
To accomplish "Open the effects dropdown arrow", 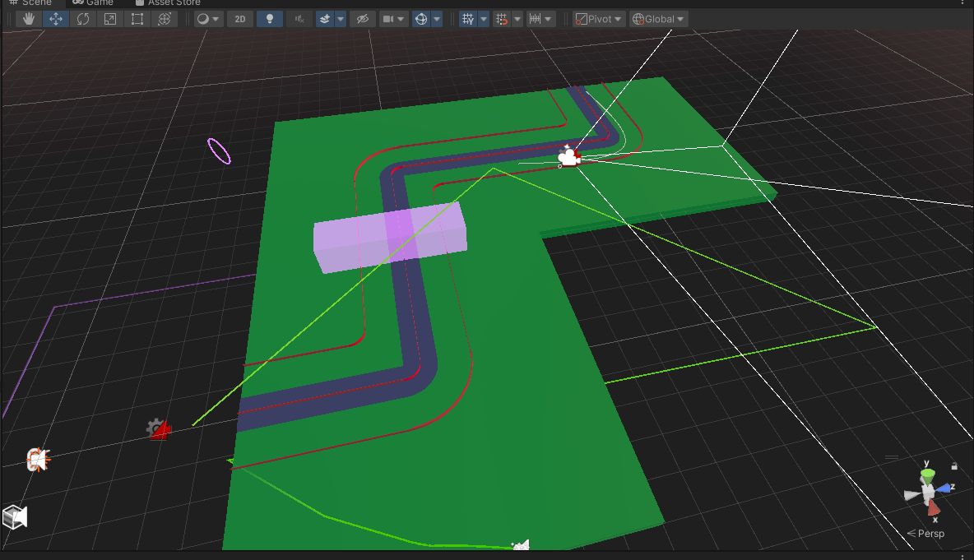I will click(341, 18).
